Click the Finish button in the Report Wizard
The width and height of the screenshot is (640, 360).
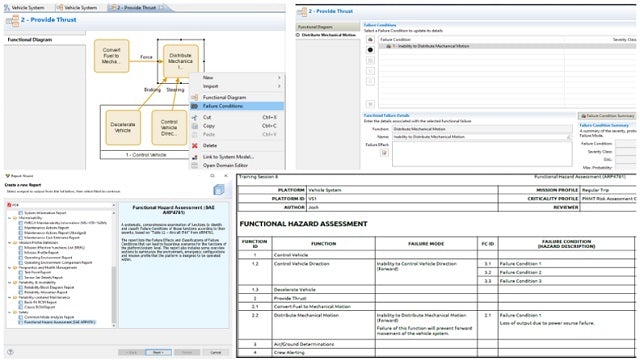(x=187, y=352)
